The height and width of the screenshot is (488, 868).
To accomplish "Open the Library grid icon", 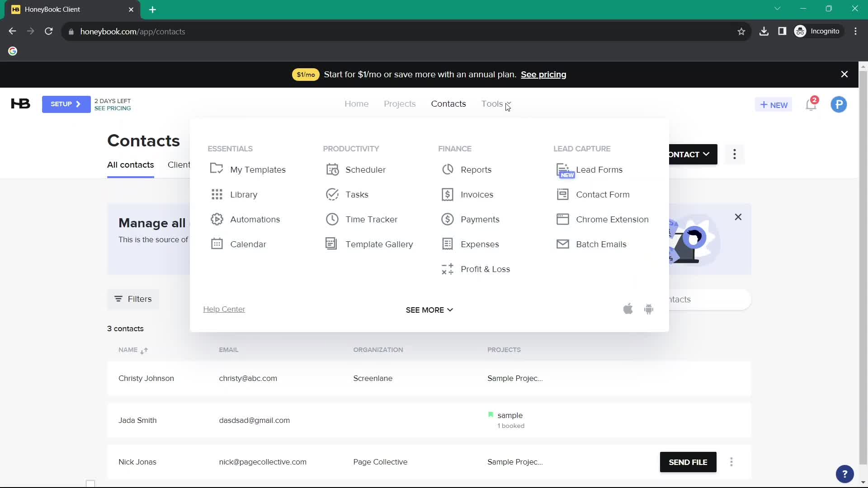I will click(x=217, y=194).
